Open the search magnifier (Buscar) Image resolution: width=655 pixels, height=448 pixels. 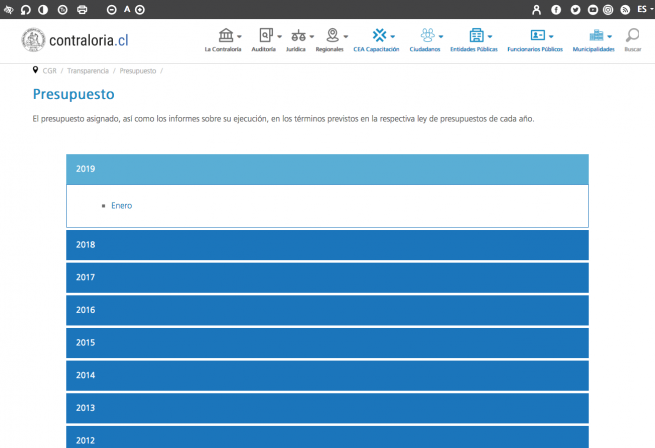coord(632,40)
